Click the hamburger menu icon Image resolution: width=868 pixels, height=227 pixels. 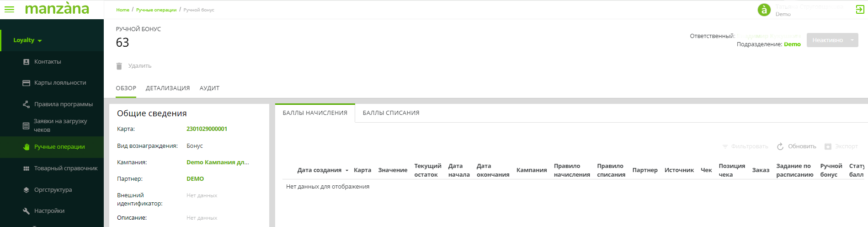pyautogui.click(x=9, y=9)
